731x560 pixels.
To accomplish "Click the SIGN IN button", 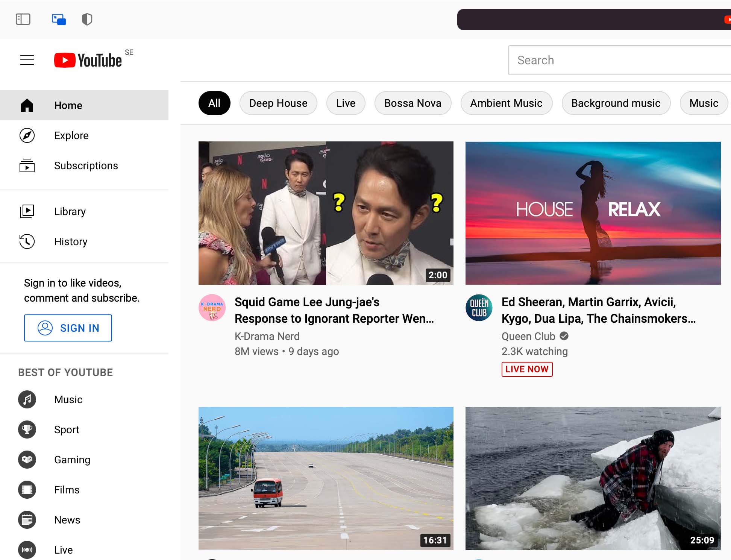I will pyautogui.click(x=68, y=328).
